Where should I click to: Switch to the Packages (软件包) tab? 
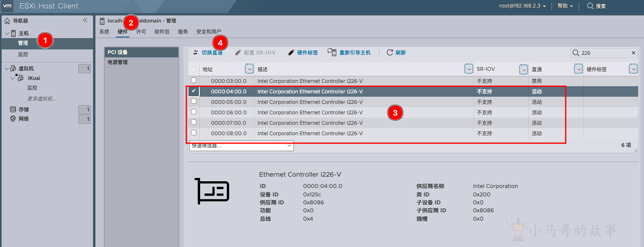click(x=162, y=32)
